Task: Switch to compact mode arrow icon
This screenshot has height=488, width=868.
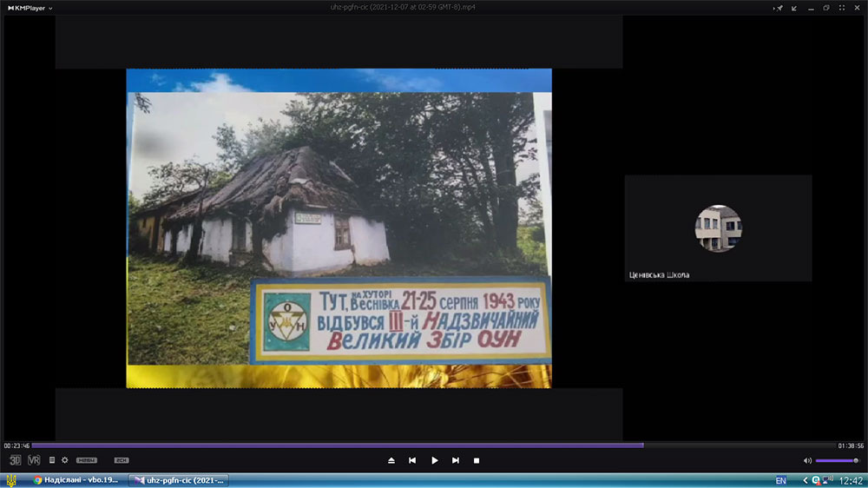Action: point(794,8)
